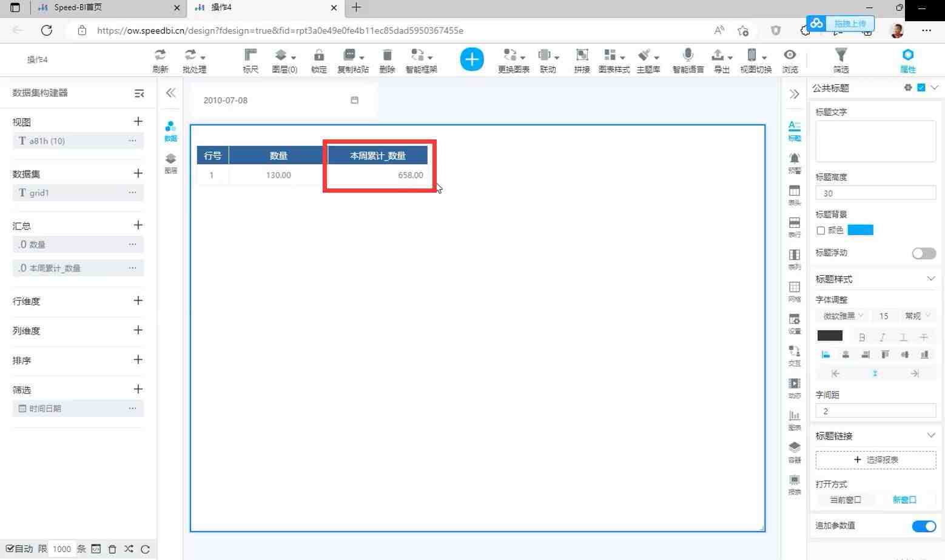This screenshot has height=560, width=945.
Task: Open the 微软雅黑 font dropdown
Action: click(x=842, y=316)
